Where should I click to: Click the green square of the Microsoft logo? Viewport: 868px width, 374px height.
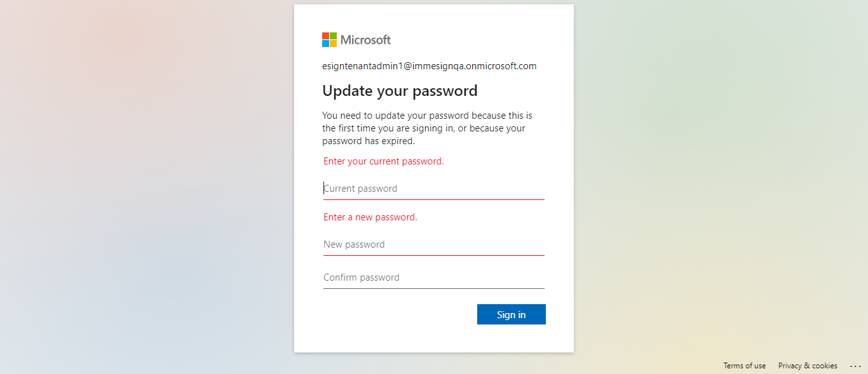click(333, 36)
